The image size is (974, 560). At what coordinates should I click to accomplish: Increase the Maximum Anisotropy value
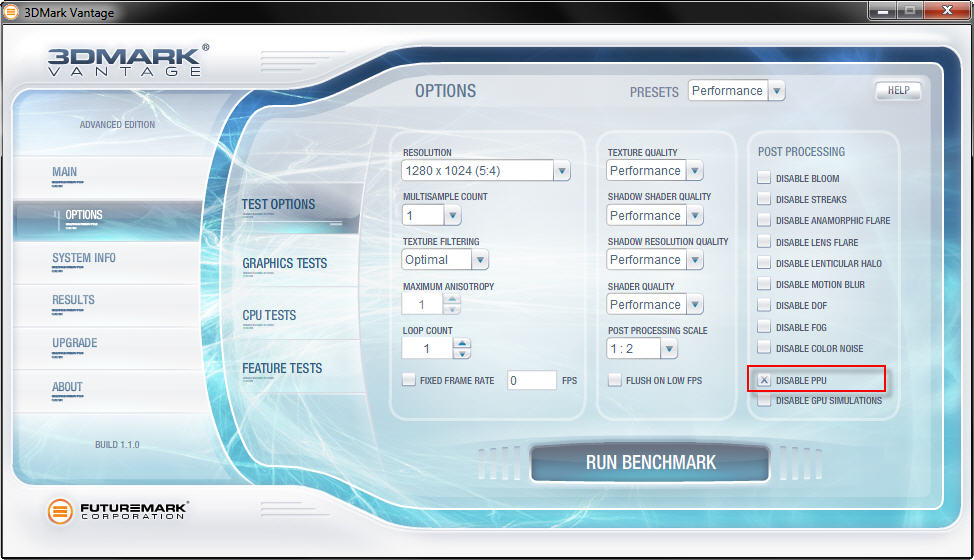tap(452, 299)
